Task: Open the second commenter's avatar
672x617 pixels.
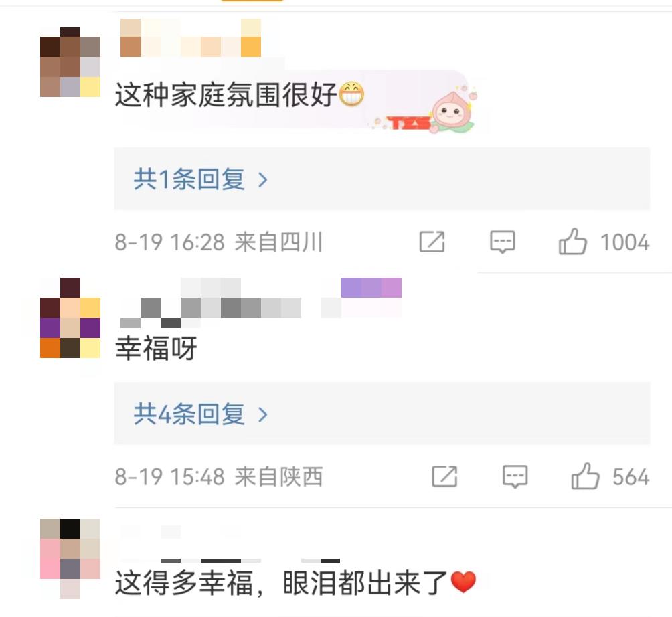Action: click(x=70, y=317)
